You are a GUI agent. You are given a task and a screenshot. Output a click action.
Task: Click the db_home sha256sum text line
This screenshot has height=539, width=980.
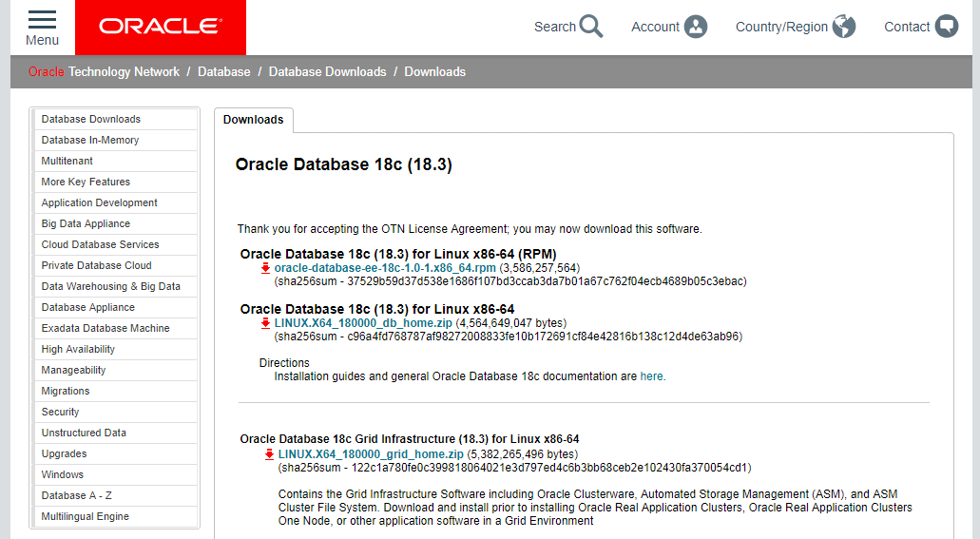509,337
